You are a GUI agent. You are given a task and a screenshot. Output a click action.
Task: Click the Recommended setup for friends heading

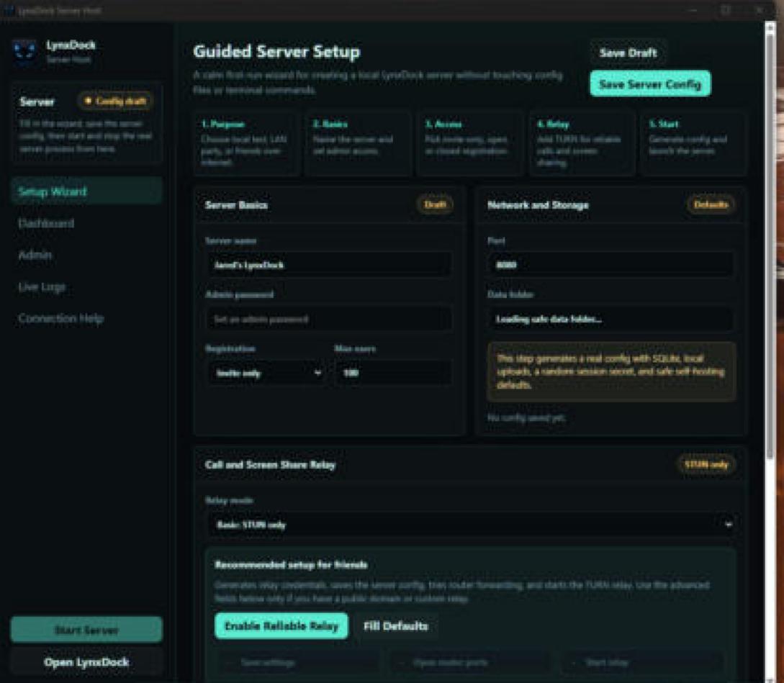pos(291,565)
